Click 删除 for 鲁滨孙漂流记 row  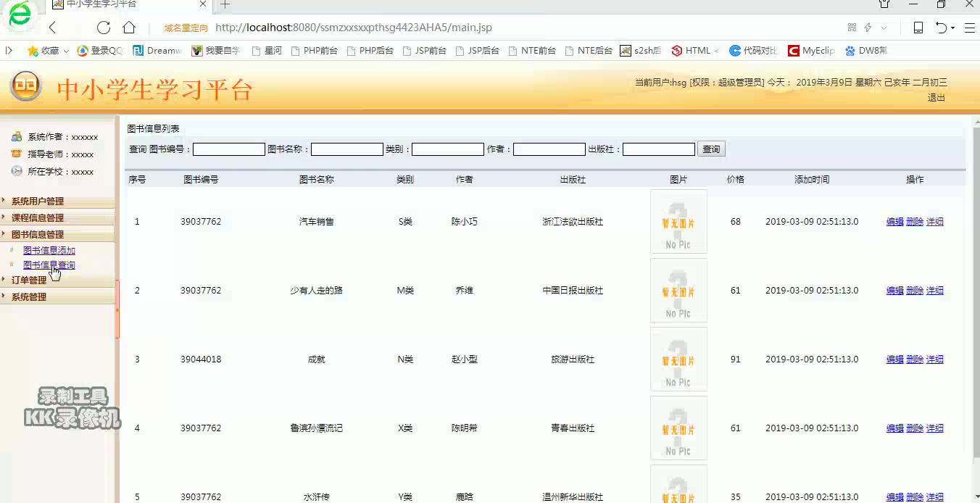click(x=915, y=428)
